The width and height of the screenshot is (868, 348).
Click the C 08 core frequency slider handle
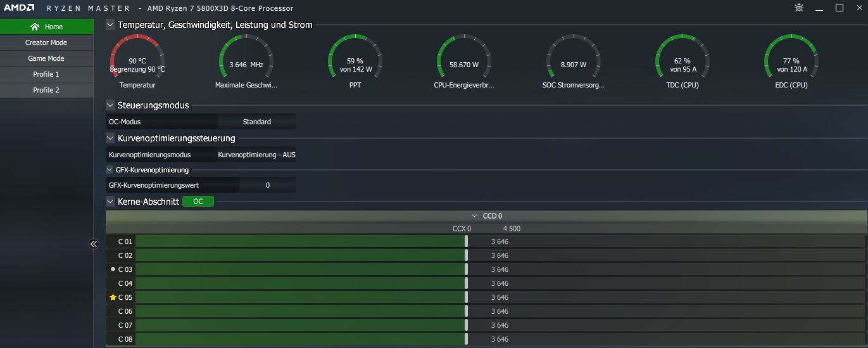tap(467, 339)
